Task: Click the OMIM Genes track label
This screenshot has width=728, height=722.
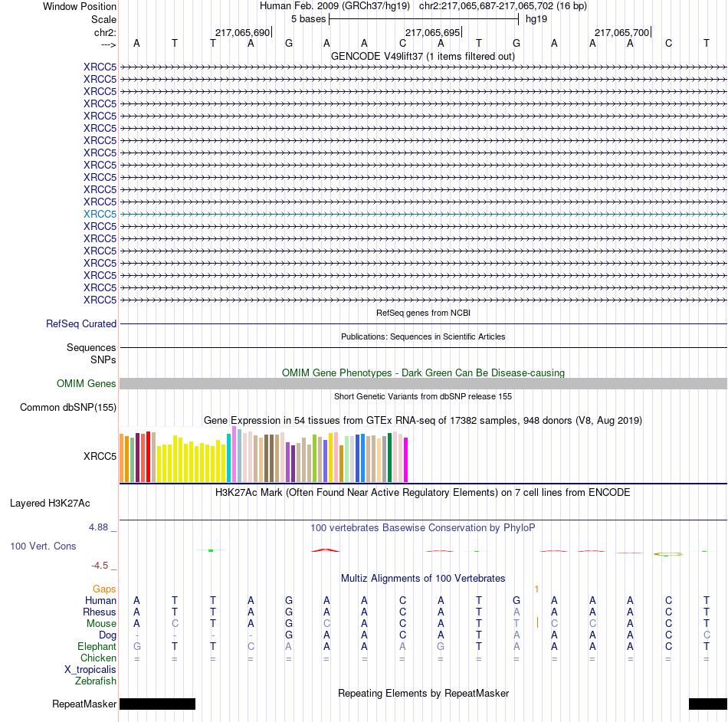Action: (87, 383)
